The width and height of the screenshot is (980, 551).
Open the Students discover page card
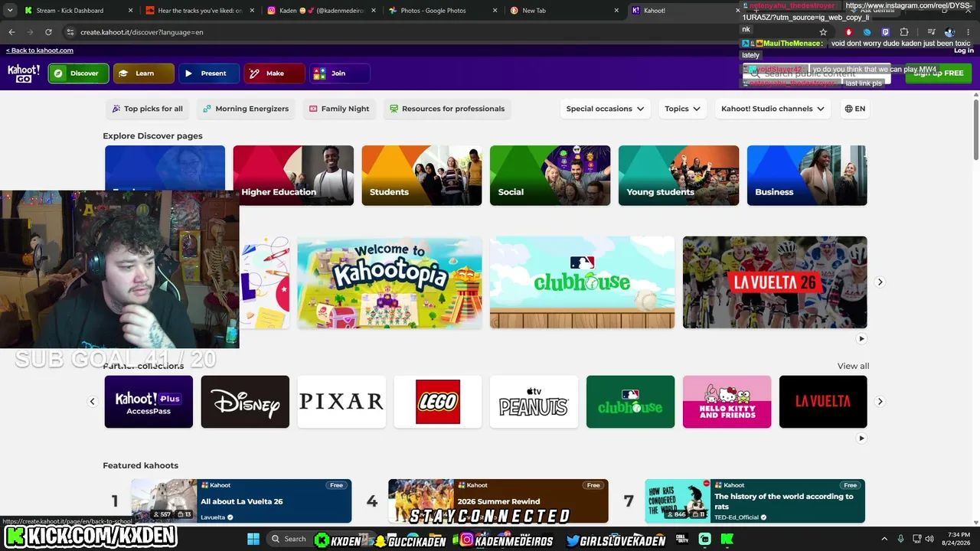422,175
